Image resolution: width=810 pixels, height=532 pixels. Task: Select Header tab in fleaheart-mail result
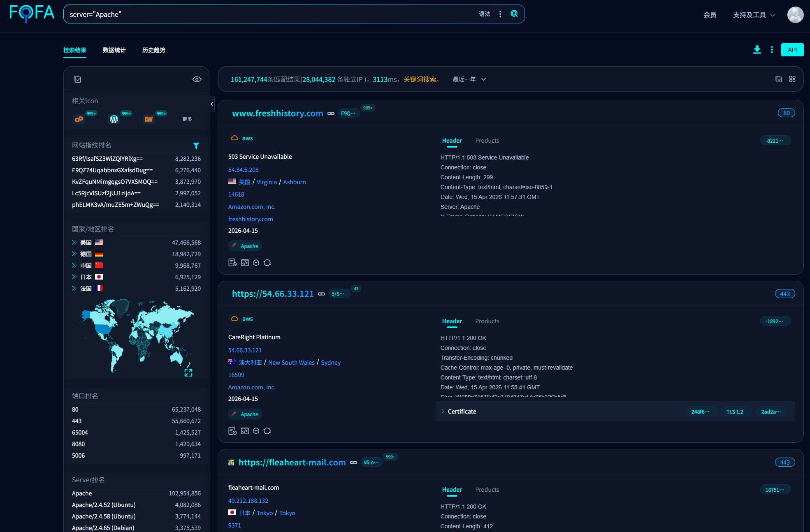click(452, 490)
